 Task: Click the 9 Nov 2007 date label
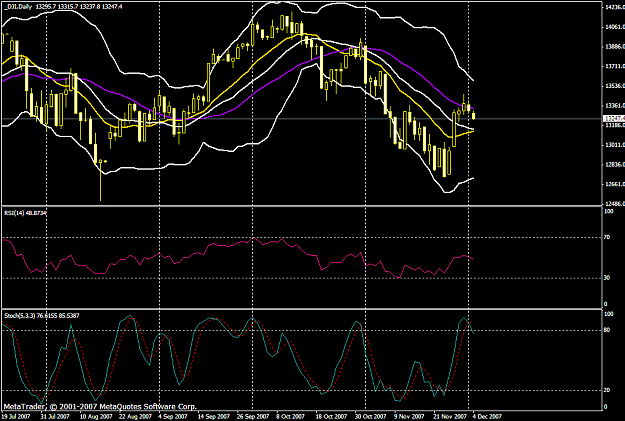tap(410, 417)
